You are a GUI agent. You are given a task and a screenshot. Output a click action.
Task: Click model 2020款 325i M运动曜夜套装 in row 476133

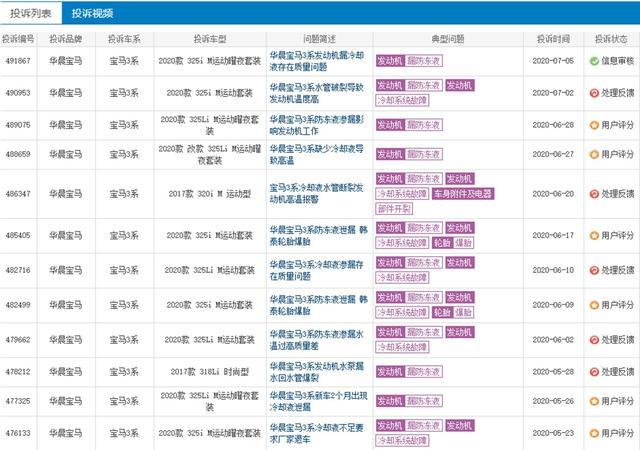(x=210, y=433)
